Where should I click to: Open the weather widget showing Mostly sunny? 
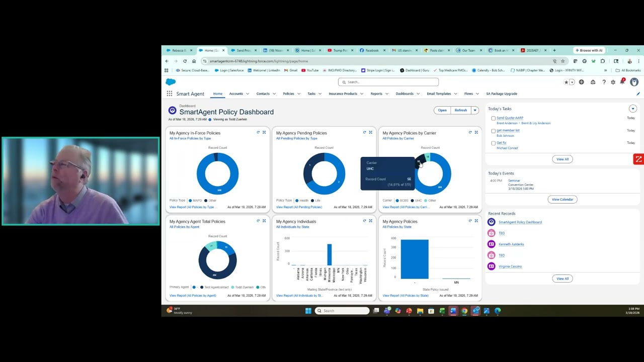179,311
